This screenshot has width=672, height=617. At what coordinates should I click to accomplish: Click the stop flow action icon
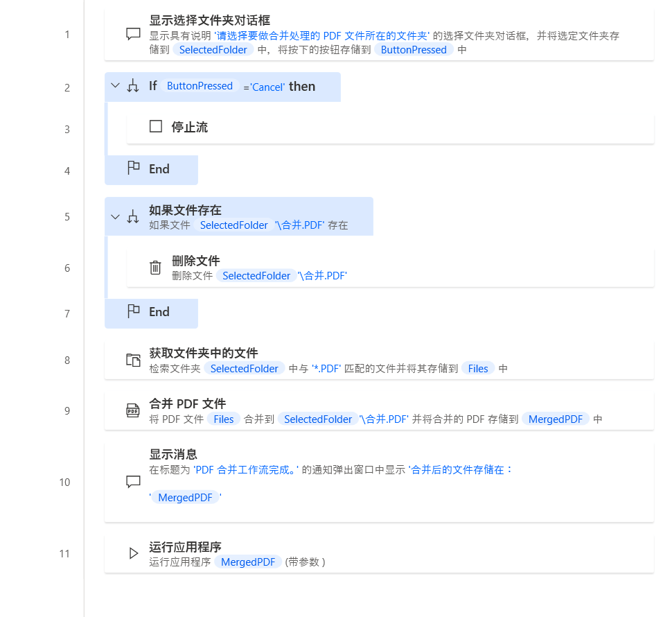(155, 125)
